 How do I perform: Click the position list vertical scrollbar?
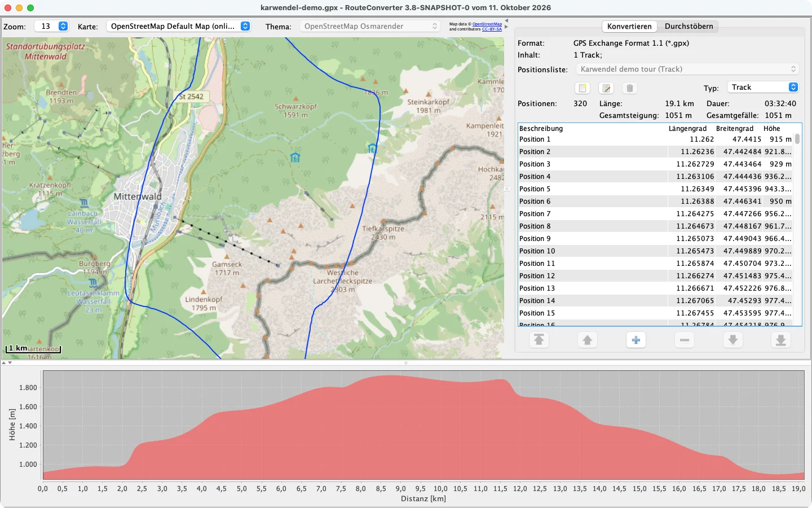coord(797,139)
